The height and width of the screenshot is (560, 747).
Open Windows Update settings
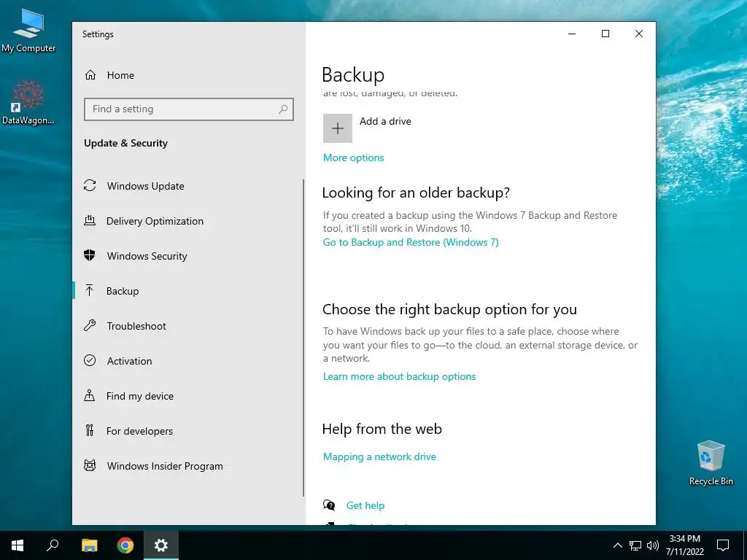[189, 186]
